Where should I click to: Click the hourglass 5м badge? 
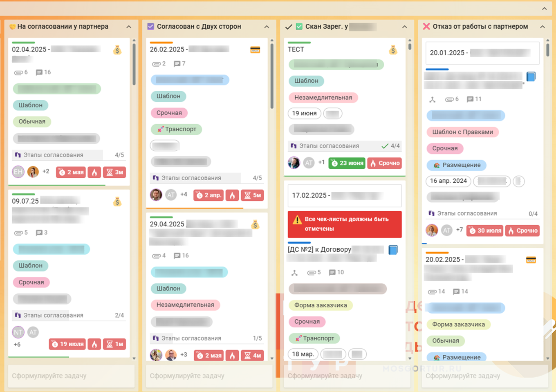tap(252, 195)
